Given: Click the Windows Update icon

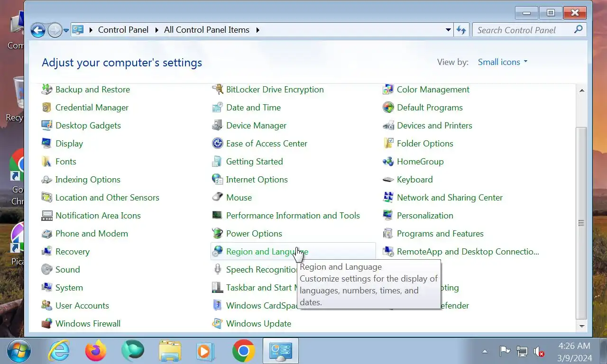Looking at the screenshot, I should [217, 323].
